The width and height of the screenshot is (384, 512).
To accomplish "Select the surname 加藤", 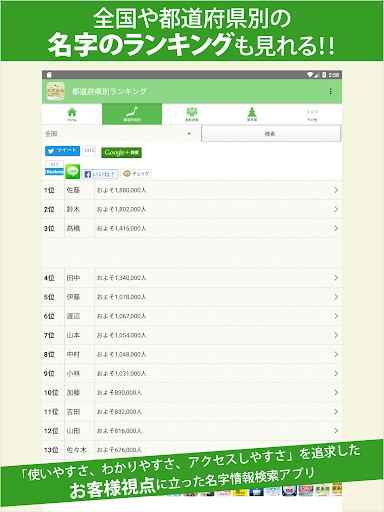I will click(73, 393).
